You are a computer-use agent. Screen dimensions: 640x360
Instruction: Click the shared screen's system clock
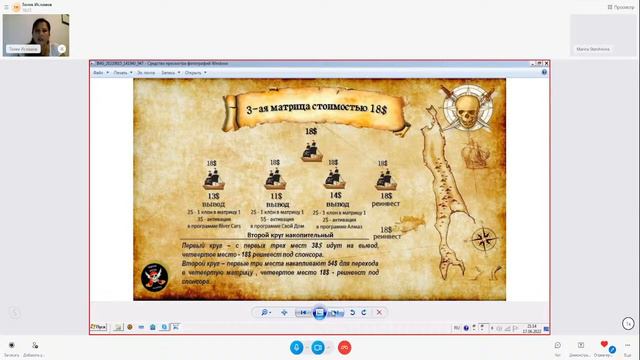[x=532, y=329]
